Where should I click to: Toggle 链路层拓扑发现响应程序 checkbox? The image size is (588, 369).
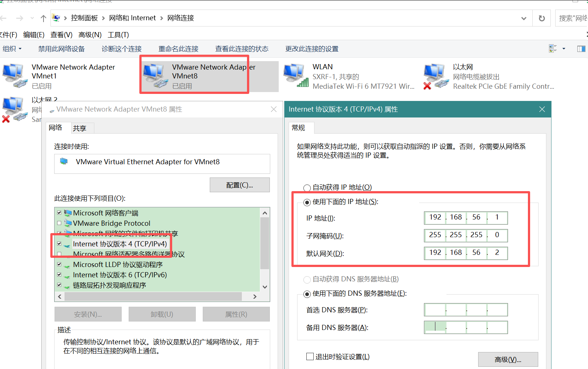point(59,285)
